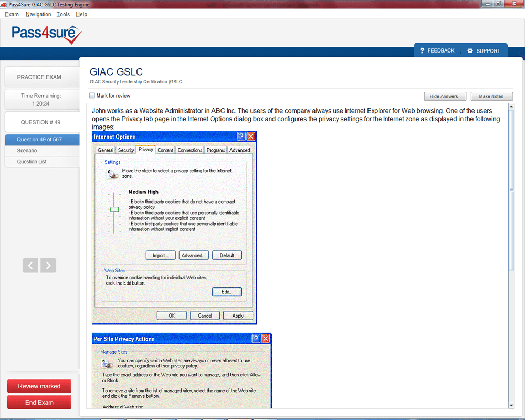Image resolution: width=525 pixels, height=420 pixels.
Task: Click scrollbar up arrow in question pane
Action: (x=511, y=107)
